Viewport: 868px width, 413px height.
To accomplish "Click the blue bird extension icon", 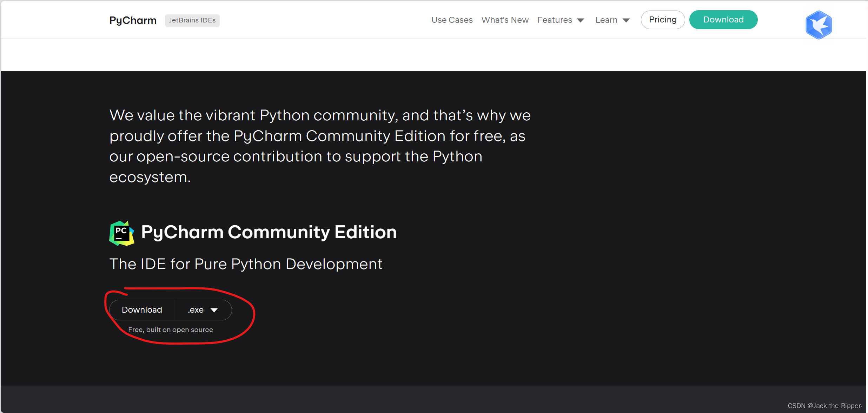I will 819,25.
